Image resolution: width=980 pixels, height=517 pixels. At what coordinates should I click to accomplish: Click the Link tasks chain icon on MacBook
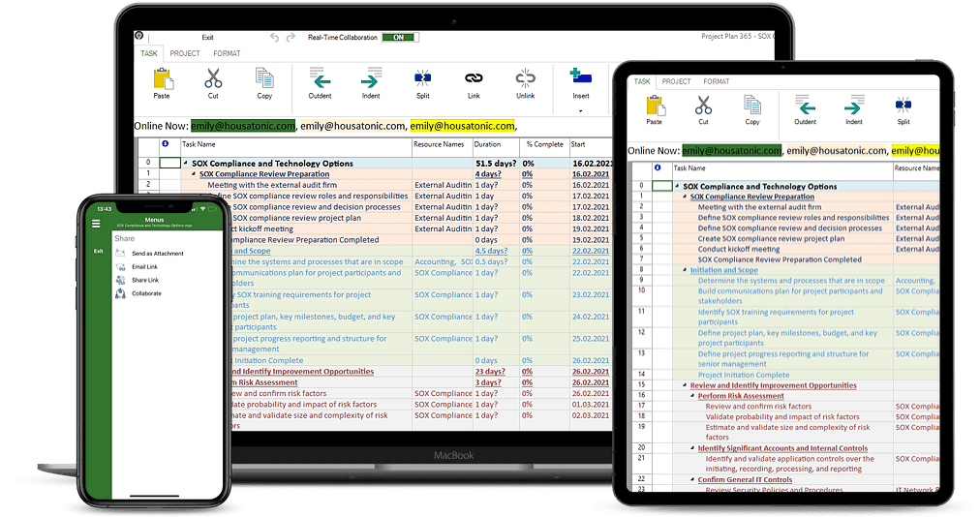[x=474, y=78]
